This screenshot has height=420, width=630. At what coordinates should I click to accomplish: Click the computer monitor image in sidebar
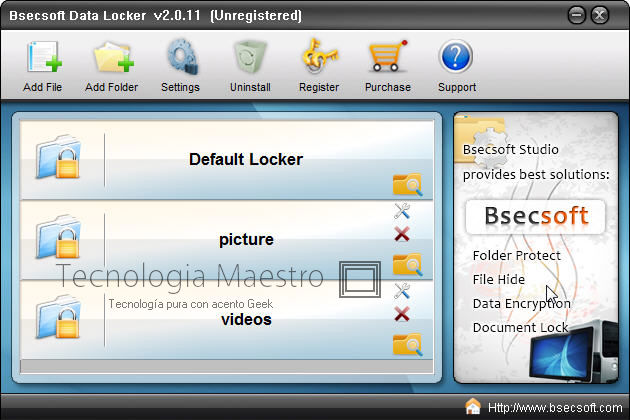573,352
